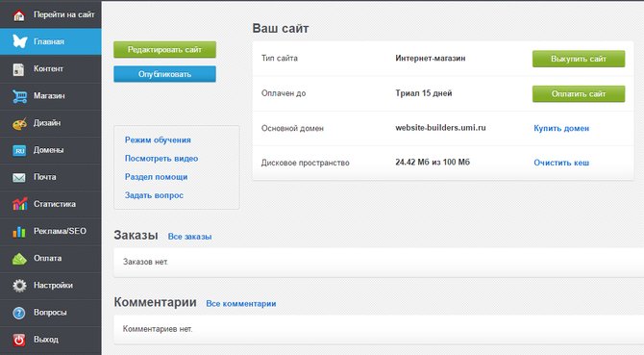
Task: Click the domain text website-builders.umi.ru
Action: [x=440, y=128]
